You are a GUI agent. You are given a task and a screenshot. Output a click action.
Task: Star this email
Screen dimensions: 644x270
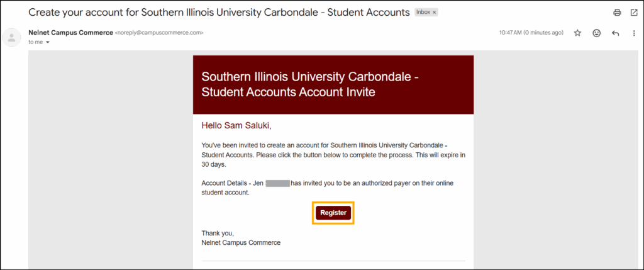click(577, 33)
